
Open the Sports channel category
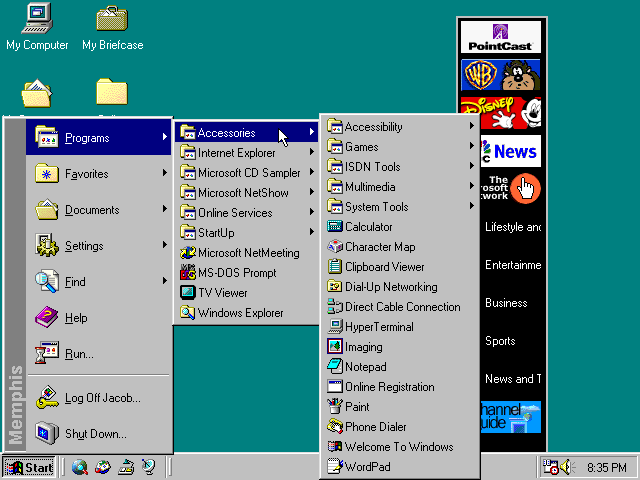(x=500, y=341)
